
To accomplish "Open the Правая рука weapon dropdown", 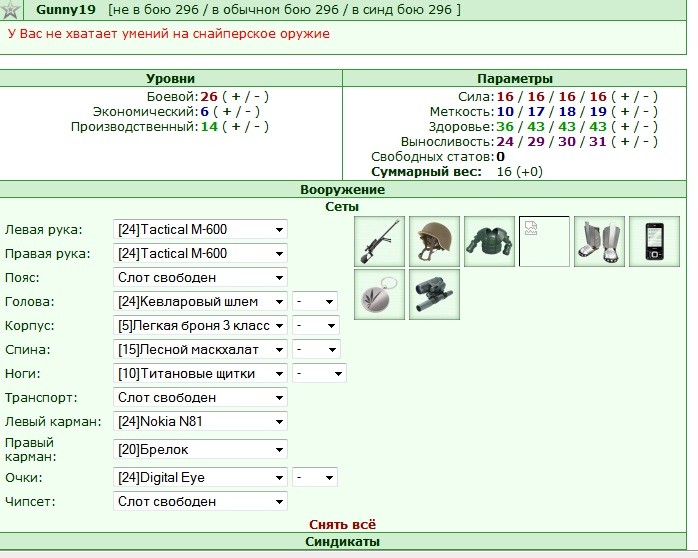I will (200, 254).
